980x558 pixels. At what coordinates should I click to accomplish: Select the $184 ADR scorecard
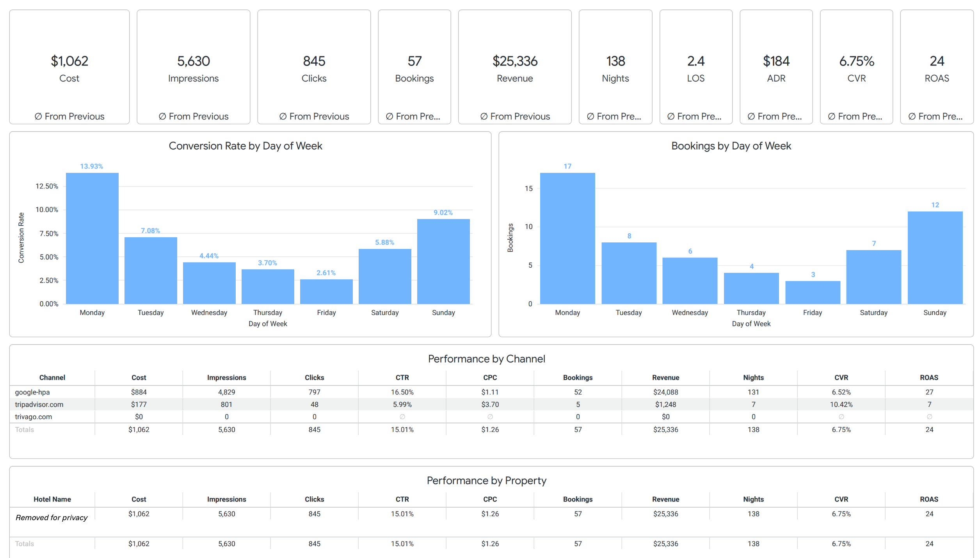click(776, 67)
